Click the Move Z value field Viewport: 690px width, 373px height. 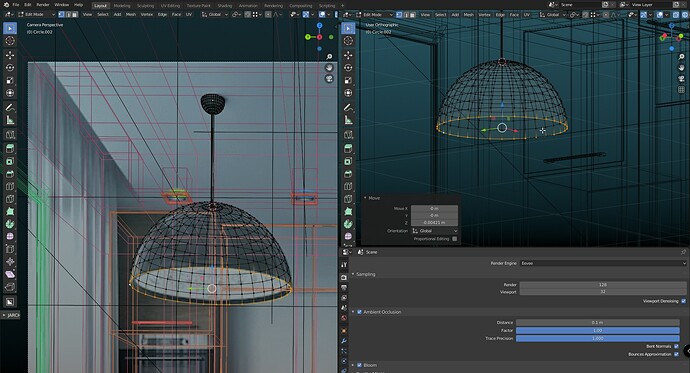click(x=434, y=223)
